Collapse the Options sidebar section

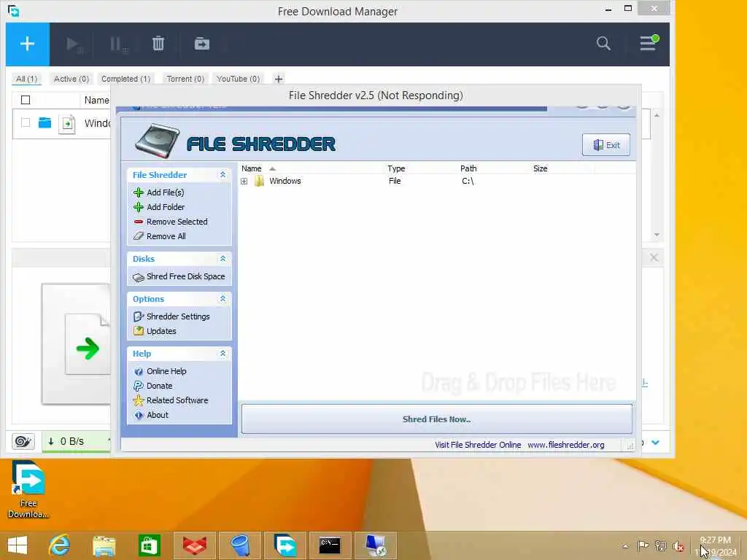222,298
